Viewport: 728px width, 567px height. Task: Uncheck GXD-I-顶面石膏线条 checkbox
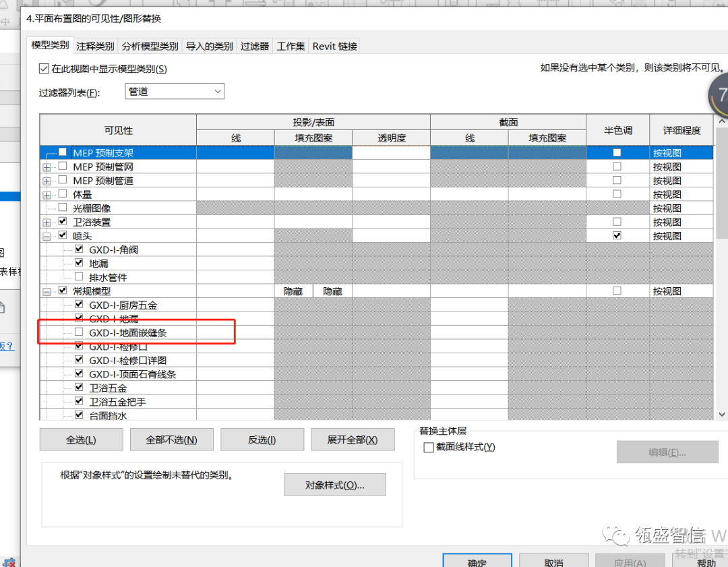pyautogui.click(x=79, y=374)
